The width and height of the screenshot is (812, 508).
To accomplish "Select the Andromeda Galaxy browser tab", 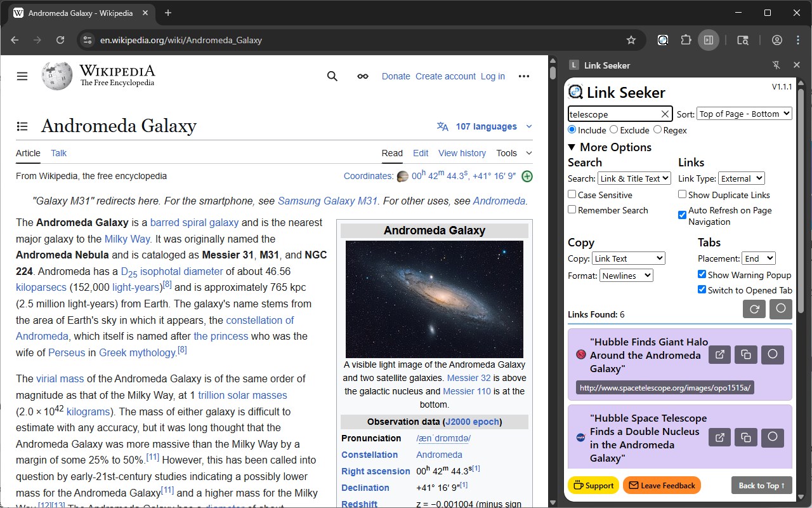I will point(80,13).
